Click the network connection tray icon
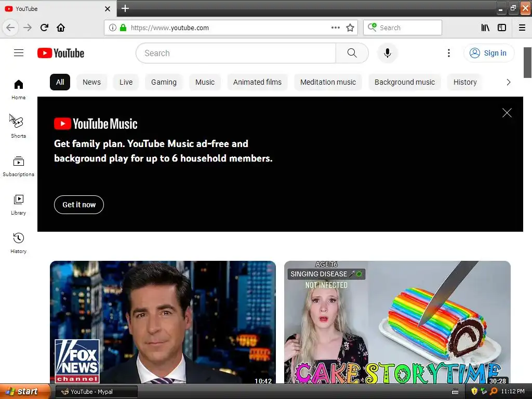532x399 pixels. tap(484, 391)
